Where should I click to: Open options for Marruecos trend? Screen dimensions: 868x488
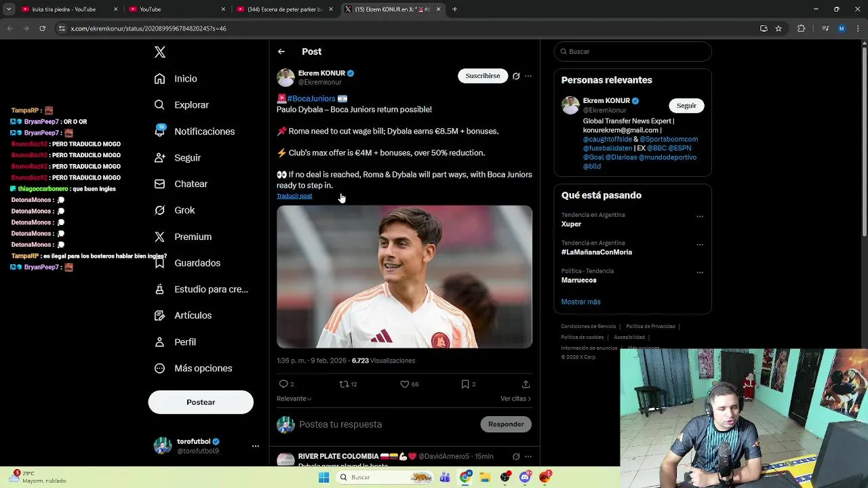click(x=700, y=273)
